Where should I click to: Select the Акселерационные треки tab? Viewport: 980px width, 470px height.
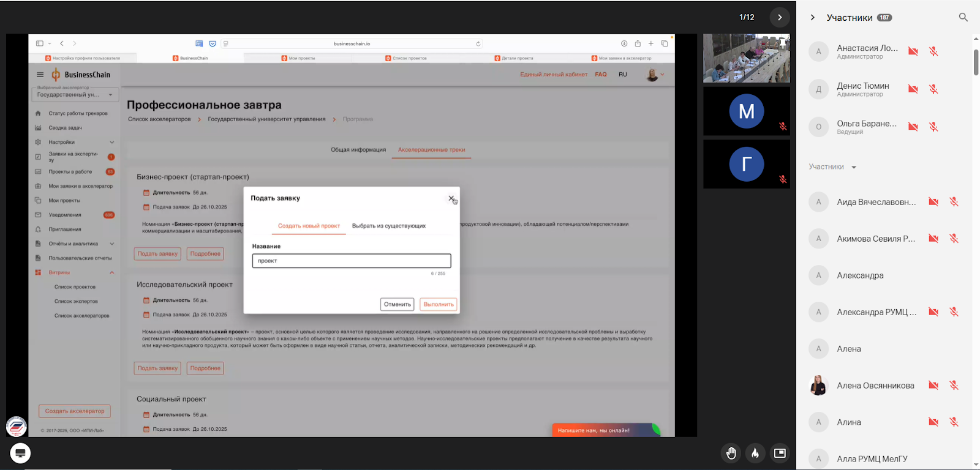click(x=431, y=149)
